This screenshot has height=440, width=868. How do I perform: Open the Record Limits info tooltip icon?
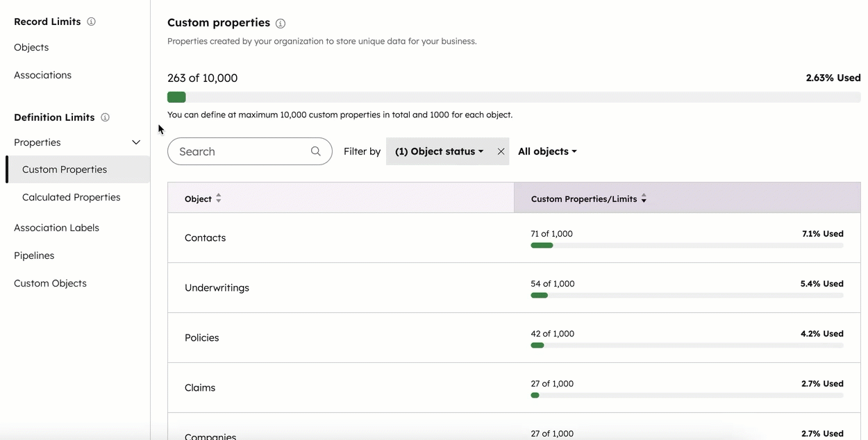91,21
